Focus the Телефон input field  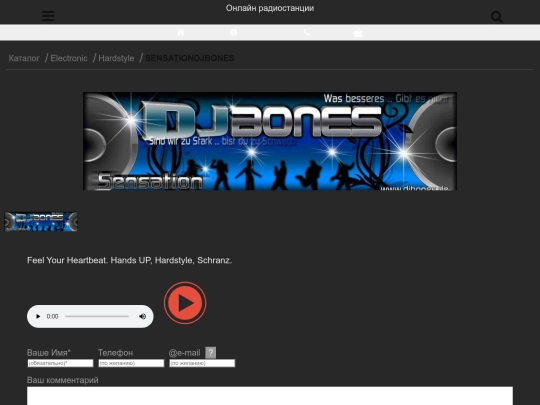131,363
